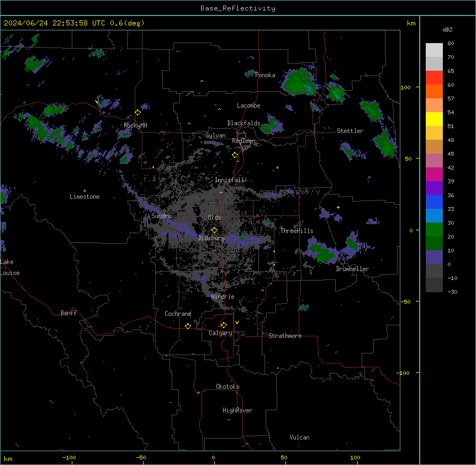Click the green echo east of Blackfalds
This screenshot has width=476, height=465.
(272, 126)
